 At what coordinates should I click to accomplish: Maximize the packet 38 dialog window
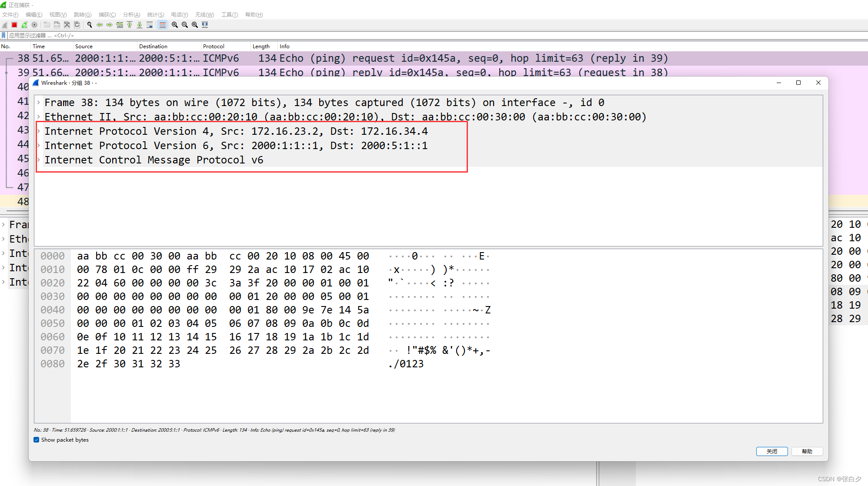[798, 83]
